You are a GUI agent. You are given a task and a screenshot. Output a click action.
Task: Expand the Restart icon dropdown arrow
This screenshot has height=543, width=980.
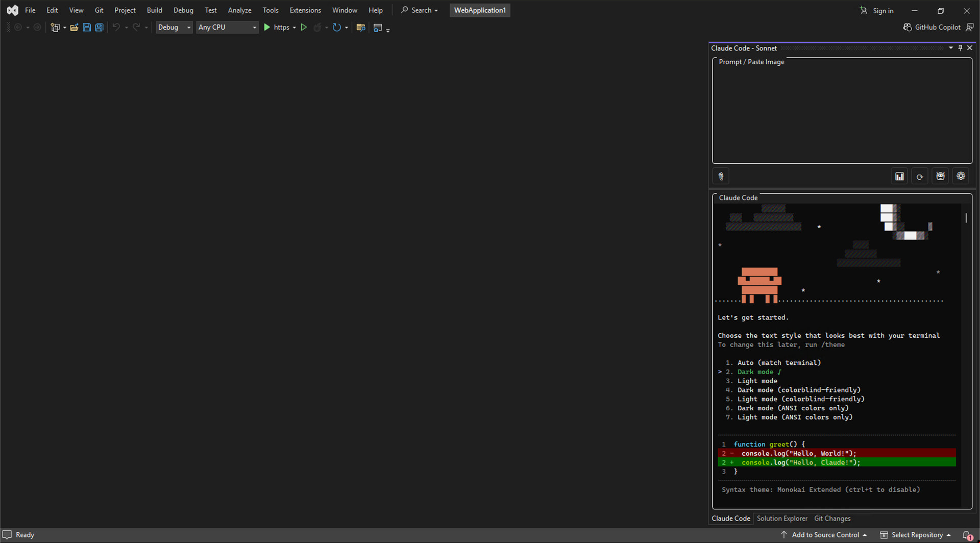tap(347, 28)
